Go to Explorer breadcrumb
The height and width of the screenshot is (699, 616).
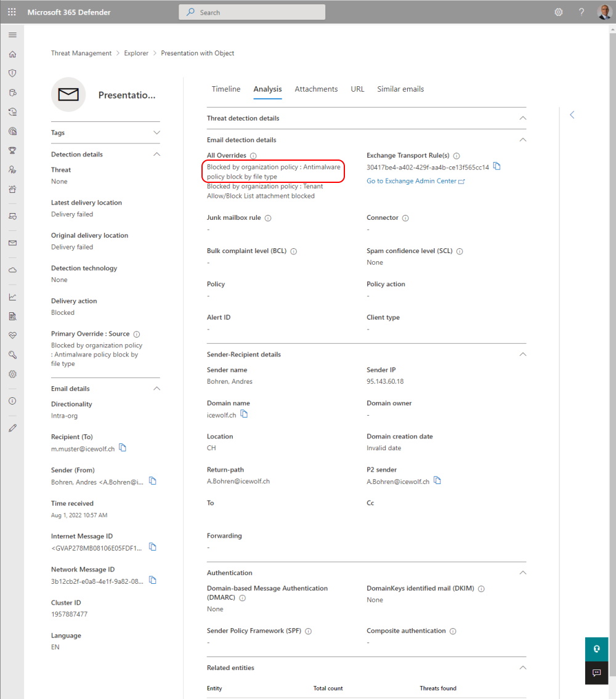tap(136, 53)
